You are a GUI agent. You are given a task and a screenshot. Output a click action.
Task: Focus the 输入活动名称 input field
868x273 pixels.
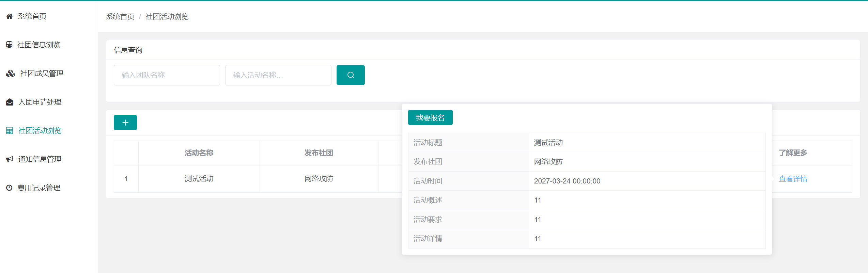pos(278,75)
